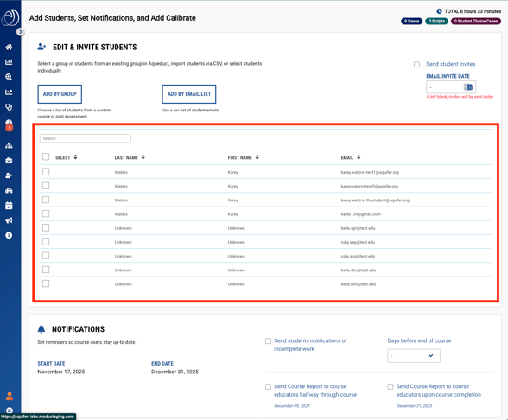The width and height of the screenshot is (508, 420).
Task: Click the stethoscope icon in sidebar
Action: click(9, 107)
